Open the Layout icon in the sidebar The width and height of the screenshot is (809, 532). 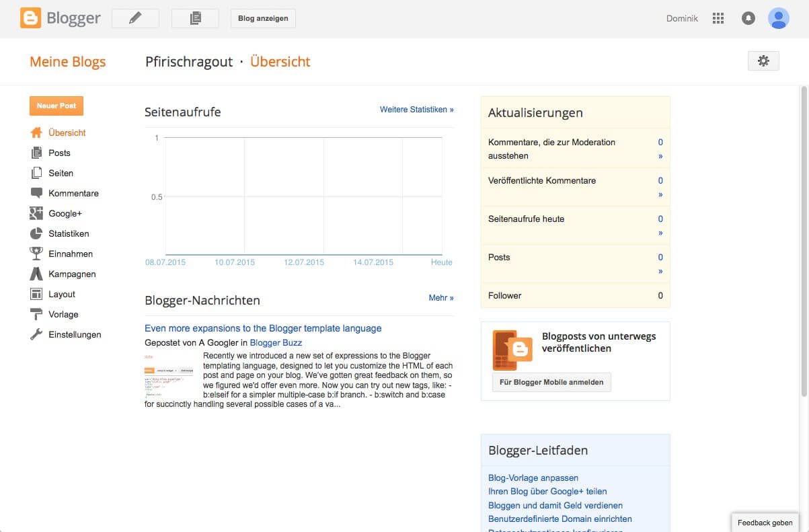click(35, 294)
